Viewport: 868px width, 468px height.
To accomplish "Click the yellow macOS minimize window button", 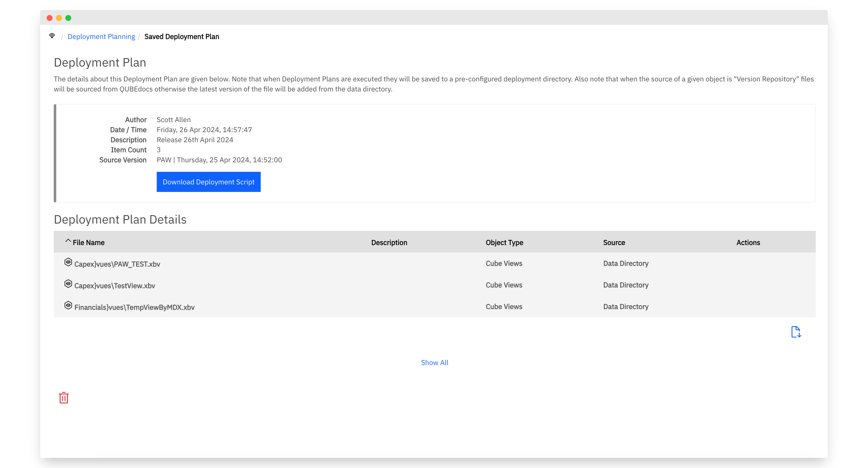I will [x=59, y=18].
